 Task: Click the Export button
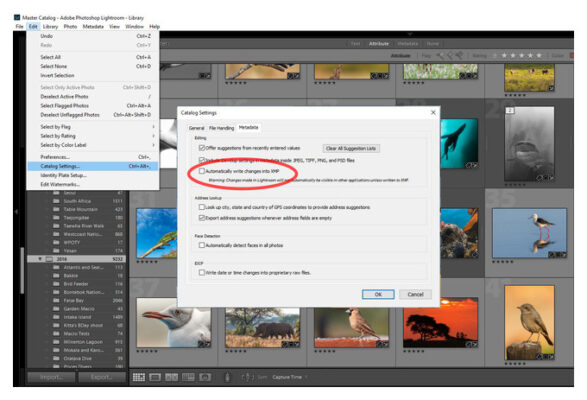[x=101, y=377]
